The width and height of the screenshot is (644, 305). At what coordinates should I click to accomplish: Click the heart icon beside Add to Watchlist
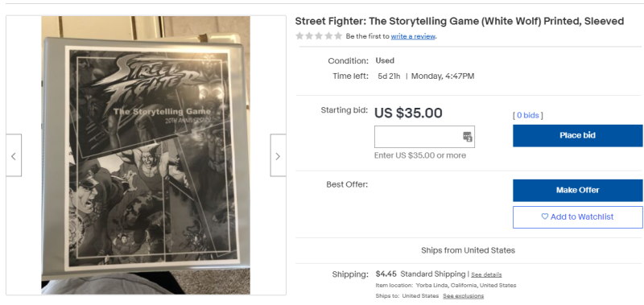click(545, 216)
